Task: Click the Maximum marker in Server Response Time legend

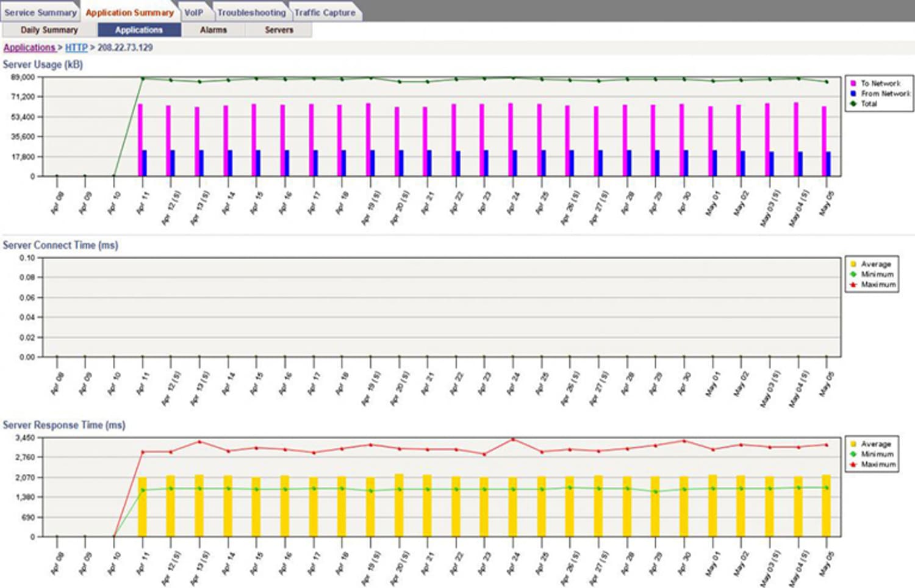Action: 853,465
